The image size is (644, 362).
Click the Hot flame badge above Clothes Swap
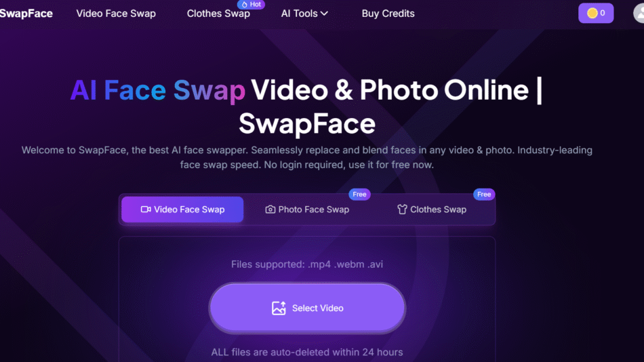coord(251,5)
